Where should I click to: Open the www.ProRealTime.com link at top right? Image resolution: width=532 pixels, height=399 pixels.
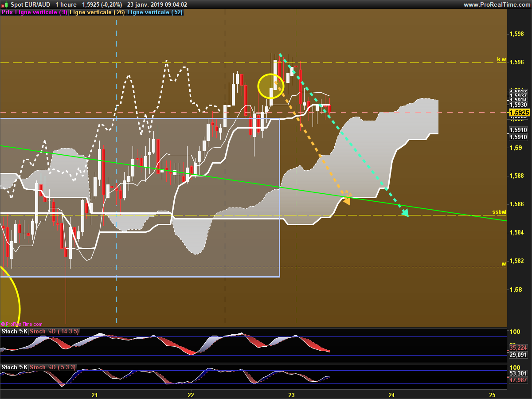[x=497, y=4]
